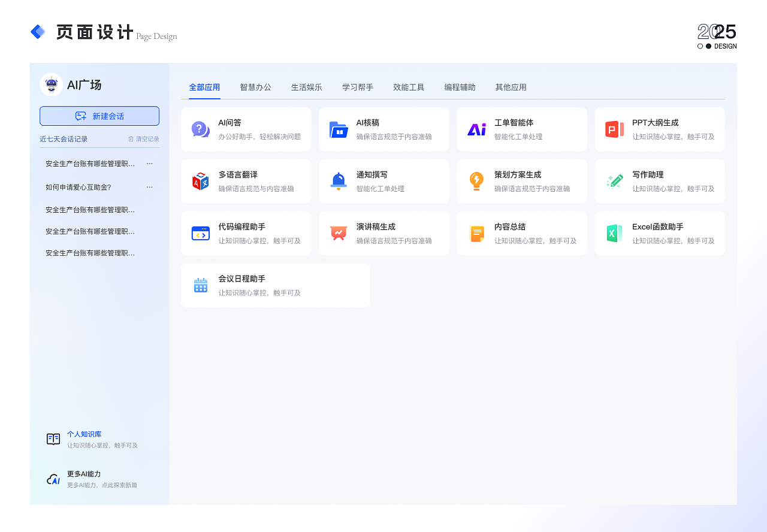Click the 更多AI能力 cloud AI icon
The width and height of the screenshot is (767, 532).
[x=53, y=479]
